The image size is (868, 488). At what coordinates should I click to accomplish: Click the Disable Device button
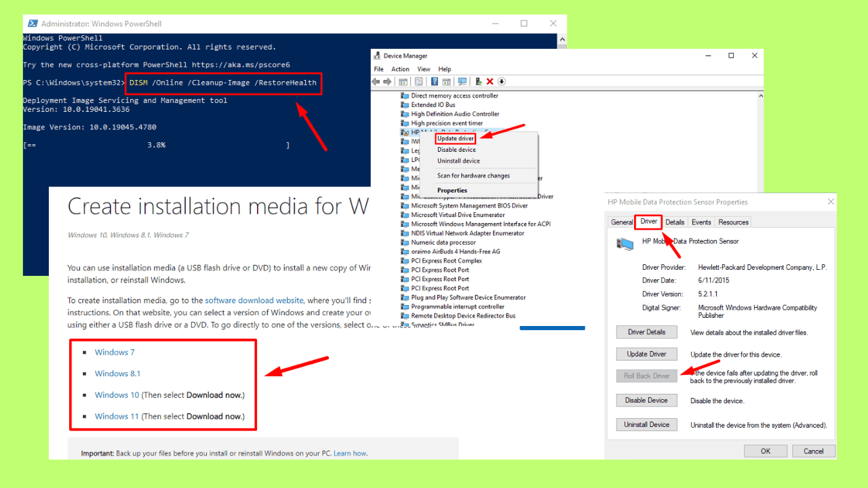646,400
